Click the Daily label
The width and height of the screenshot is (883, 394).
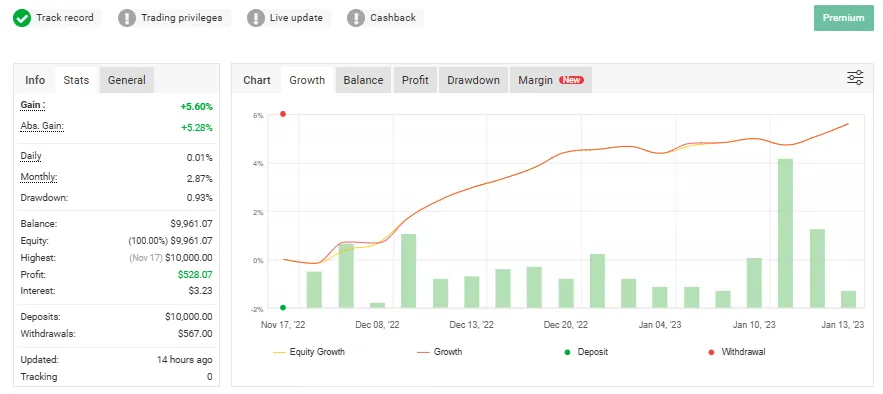[31, 156]
